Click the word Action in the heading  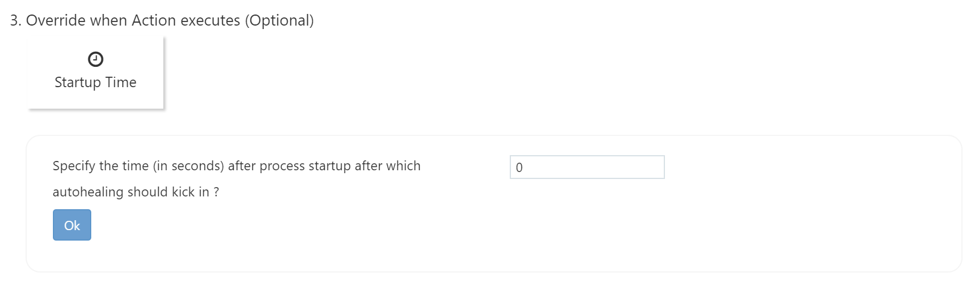pyautogui.click(x=153, y=20)
